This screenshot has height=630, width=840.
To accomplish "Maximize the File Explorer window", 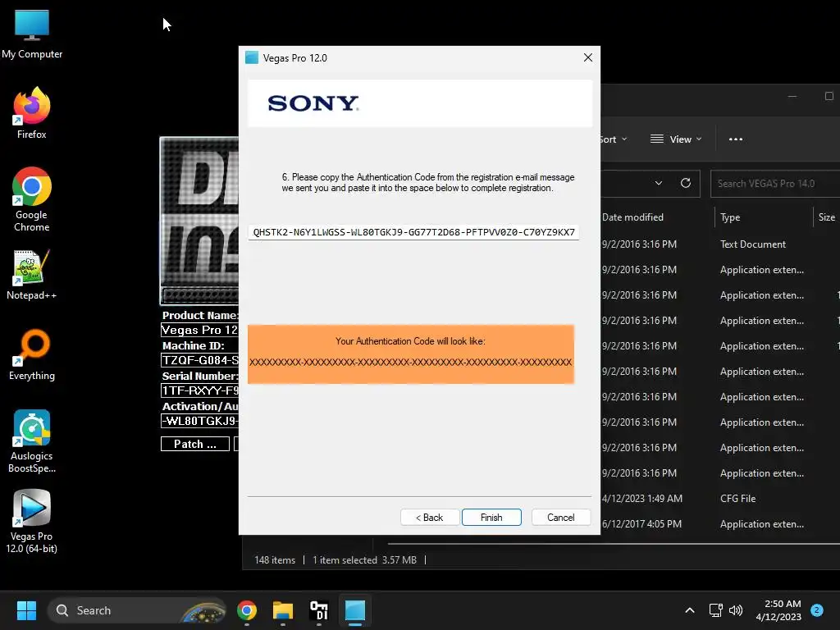I will pyautogui.click(x=829, y=97).
